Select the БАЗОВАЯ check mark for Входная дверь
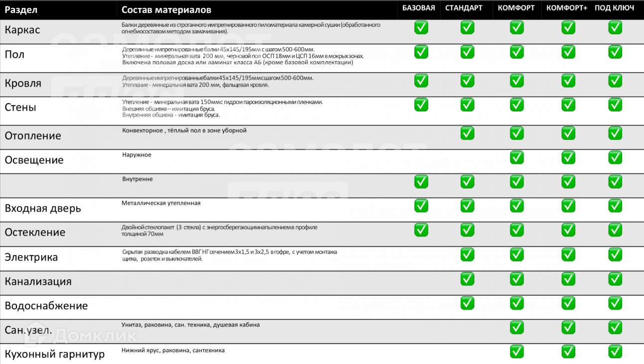Viewport: 644px width, 364px height. [421, 205]
